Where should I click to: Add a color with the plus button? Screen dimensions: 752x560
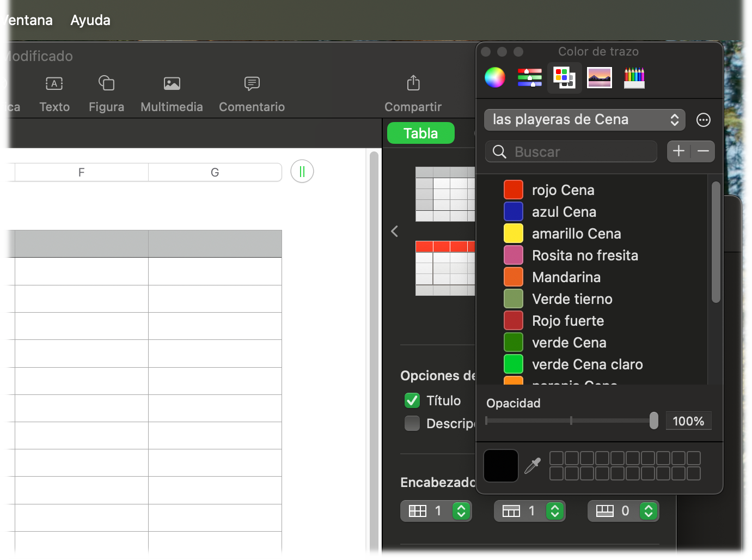678,151
